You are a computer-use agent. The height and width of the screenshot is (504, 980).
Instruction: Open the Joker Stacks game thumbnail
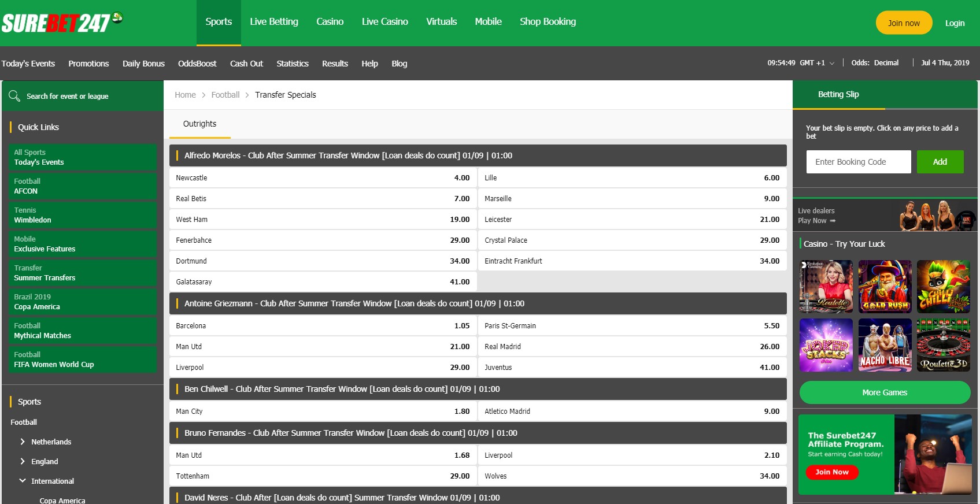click(x=826, y=345)
